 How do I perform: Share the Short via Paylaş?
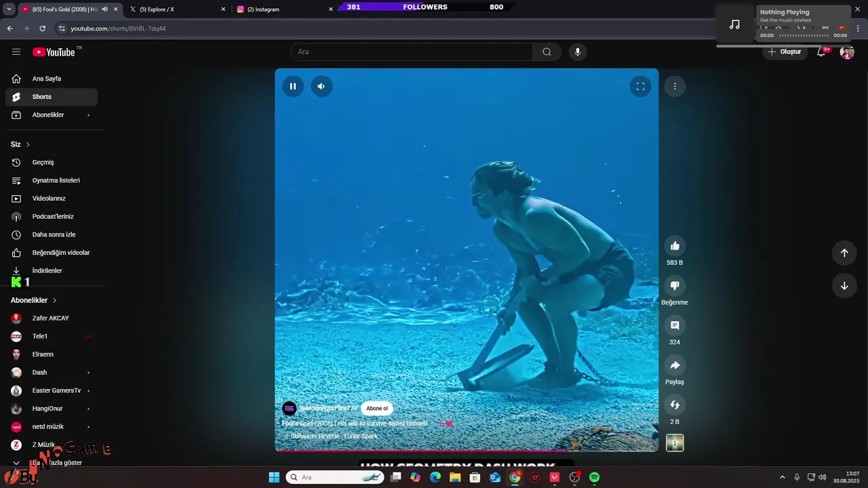tap(675, 365)
